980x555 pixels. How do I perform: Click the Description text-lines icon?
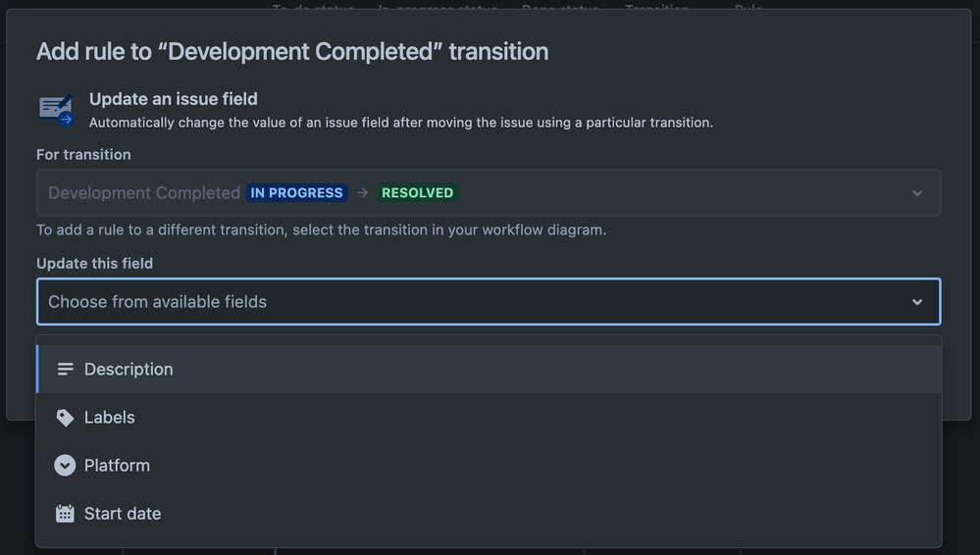(x=65, y=370)
